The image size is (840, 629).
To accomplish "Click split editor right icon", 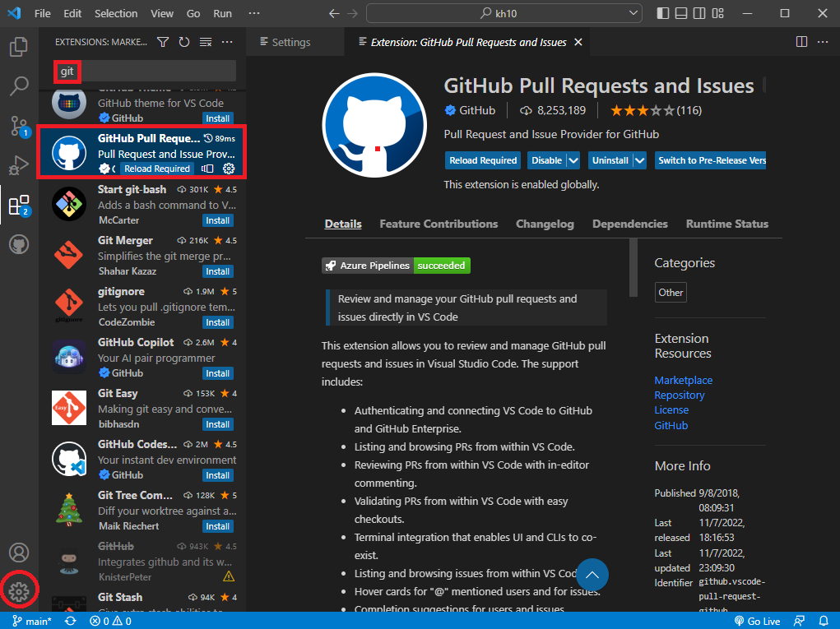I will click(x=801, y=42).
